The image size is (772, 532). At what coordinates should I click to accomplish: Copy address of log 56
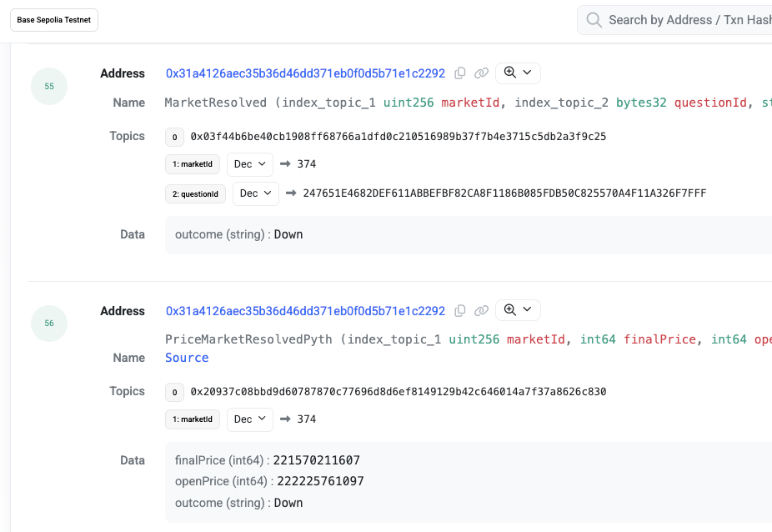point(460,310)
